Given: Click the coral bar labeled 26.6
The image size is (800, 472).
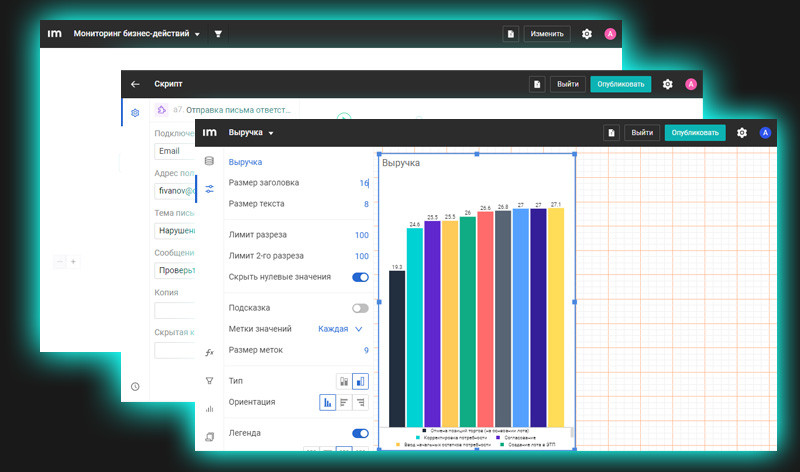Looking at the screenshot, I should [485, 319].
